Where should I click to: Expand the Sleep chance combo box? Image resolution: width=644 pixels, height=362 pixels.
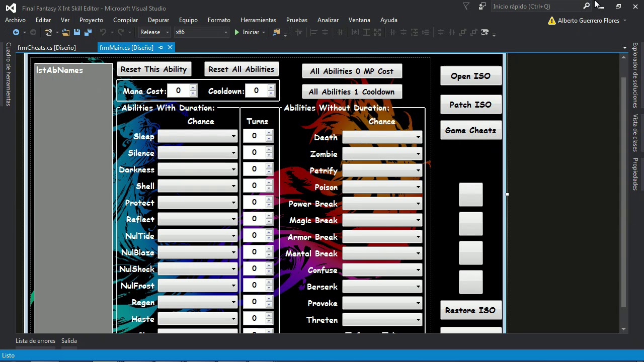click(233, 136)
